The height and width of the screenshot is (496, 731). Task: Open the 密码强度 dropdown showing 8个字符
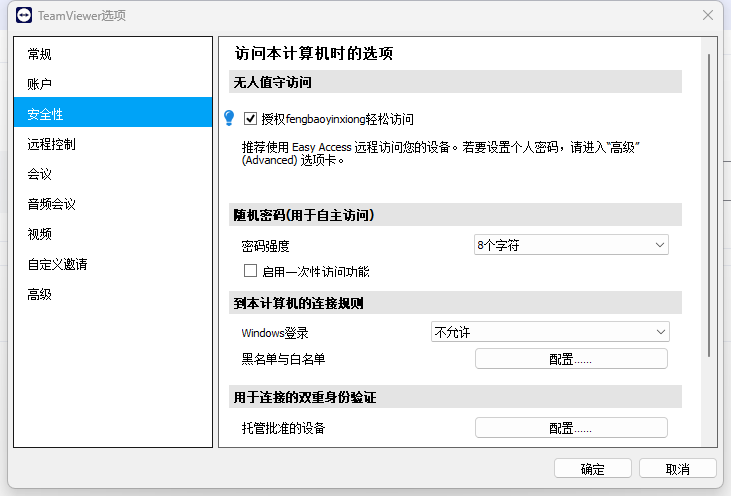coord(571,245)
